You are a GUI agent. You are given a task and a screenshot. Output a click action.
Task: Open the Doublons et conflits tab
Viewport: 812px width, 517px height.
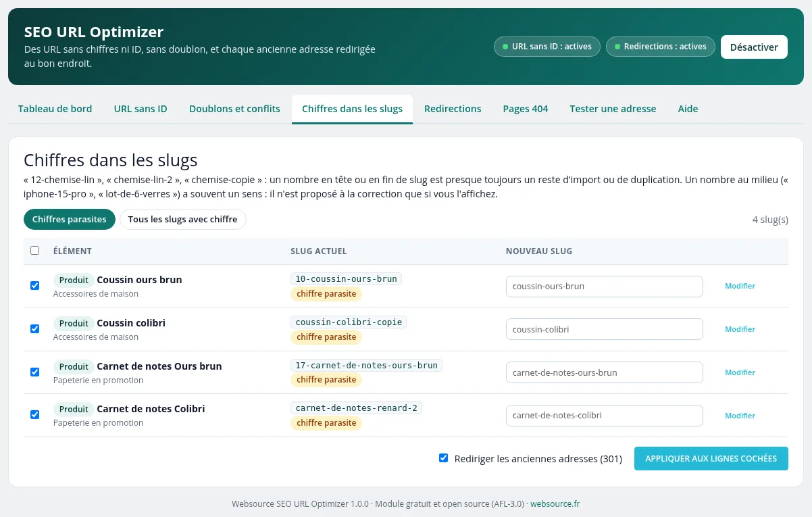(x=234, y=109)
